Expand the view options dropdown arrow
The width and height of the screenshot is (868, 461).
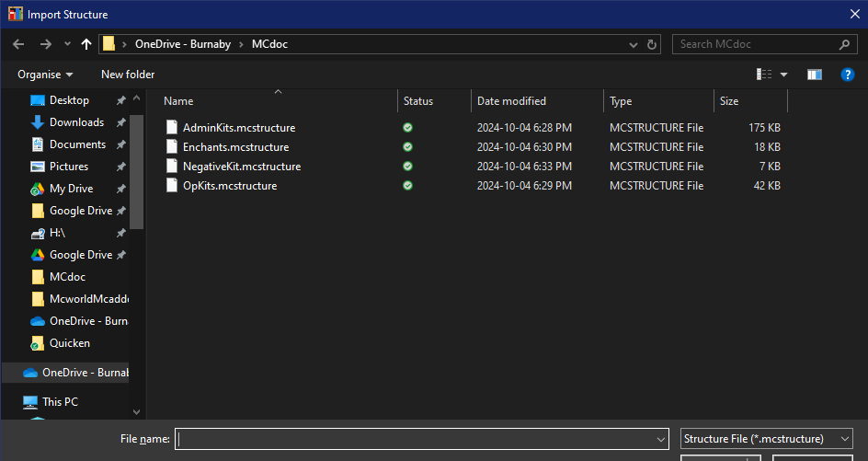(x=784, y=75)
